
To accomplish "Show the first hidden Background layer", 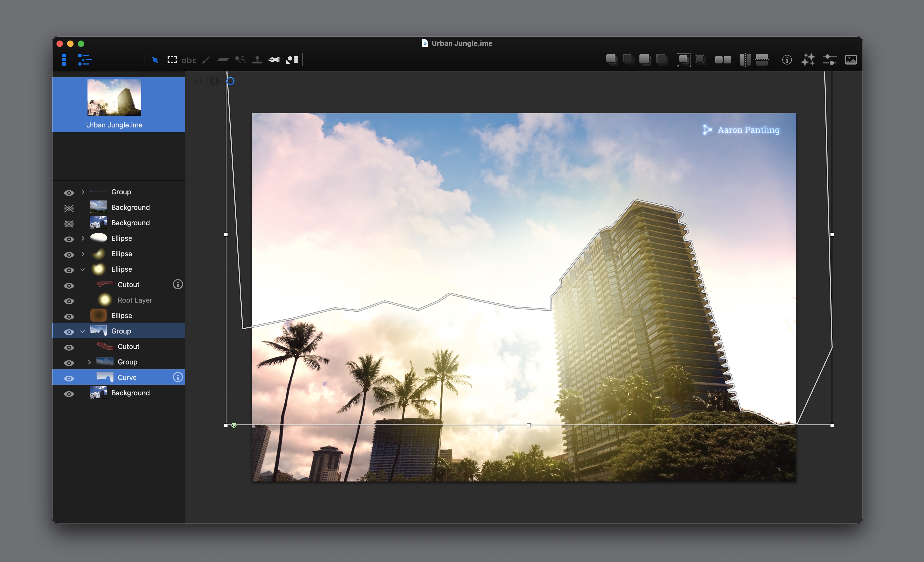I will [x=69, y=208].
